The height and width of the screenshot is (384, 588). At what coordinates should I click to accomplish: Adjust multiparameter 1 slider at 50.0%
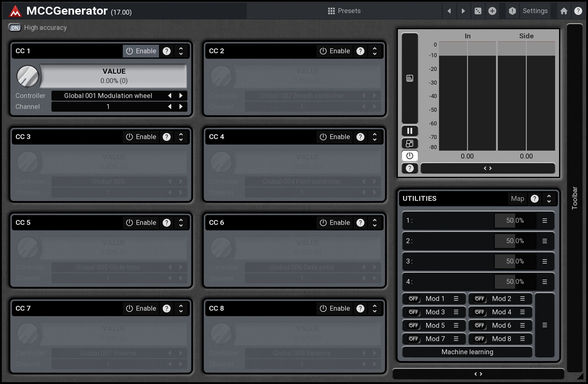point(515,221)
